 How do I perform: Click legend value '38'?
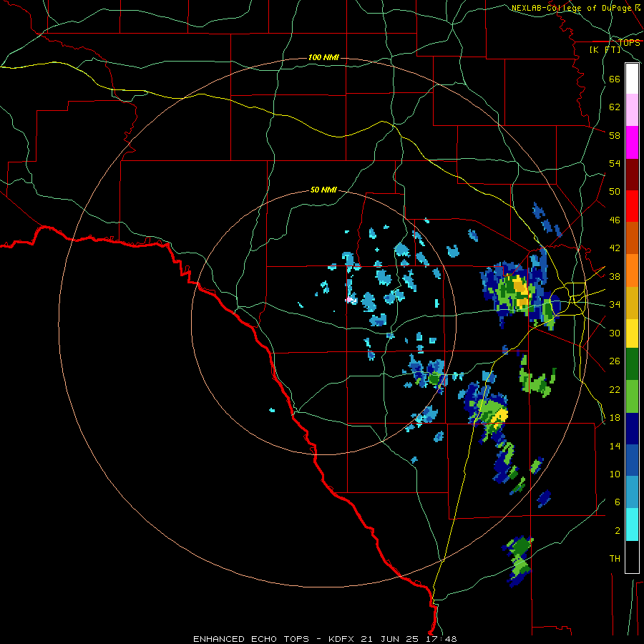[615, 276]
